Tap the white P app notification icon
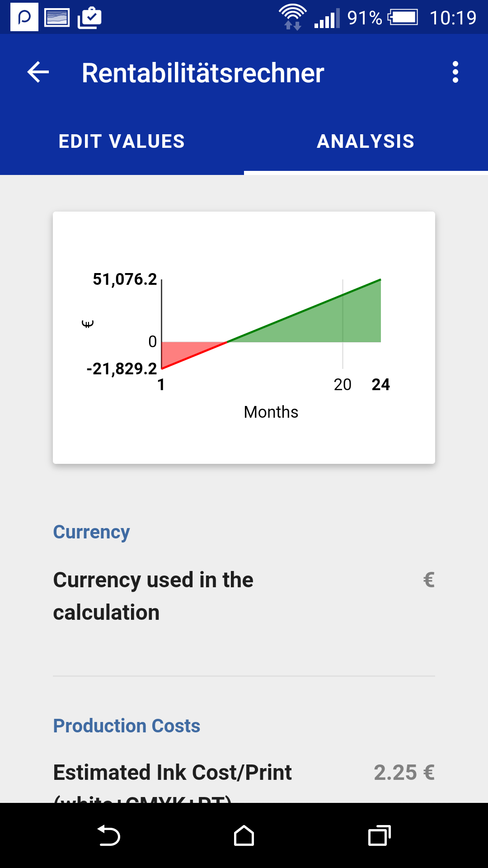Viewport: 488px width, 868px height. coord(24,17)
